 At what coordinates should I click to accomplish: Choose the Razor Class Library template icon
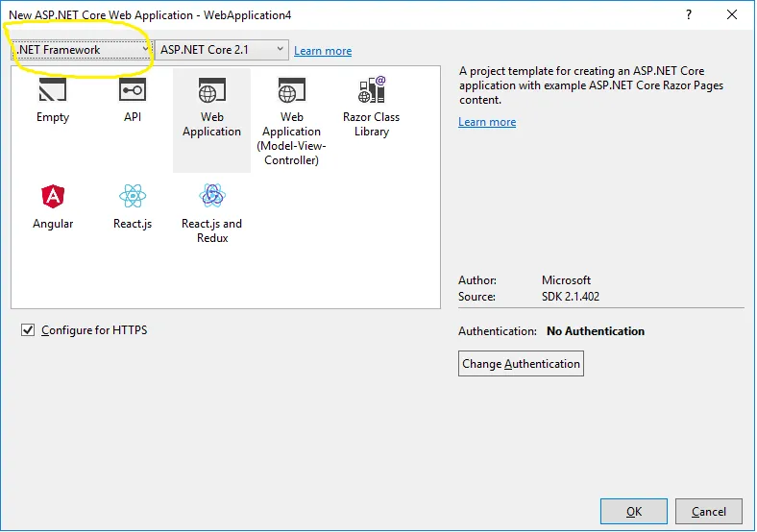[371, 90]
